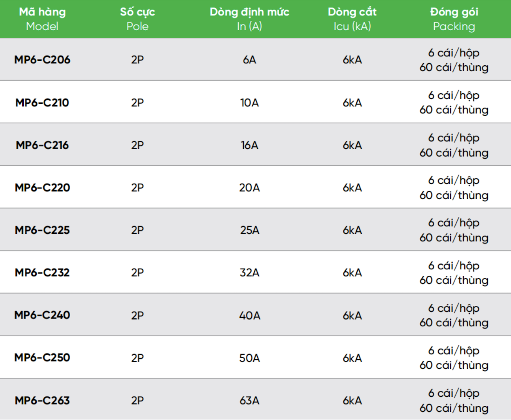Screen dimensions: 511x420
Task: Click the MP6-C240 model name
Action: (x=42, y=315)
